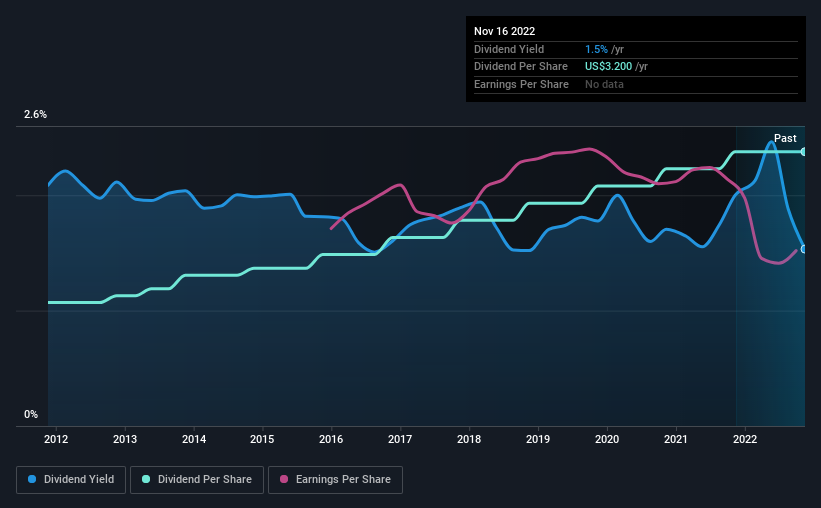This screenshot has width=821, height=508.
Task: Click the Dividend Per Share endpoint marker
Action: coord(804,152)
